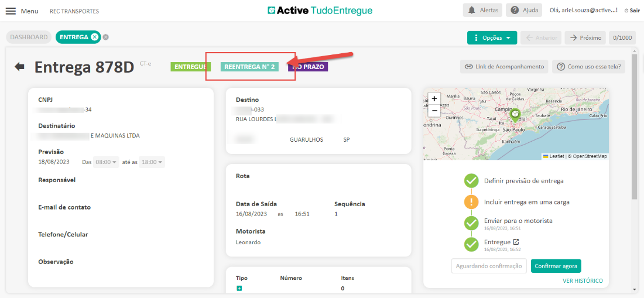Click the ENTREGUE status badge
644x298 pixels.
point(191,67)
